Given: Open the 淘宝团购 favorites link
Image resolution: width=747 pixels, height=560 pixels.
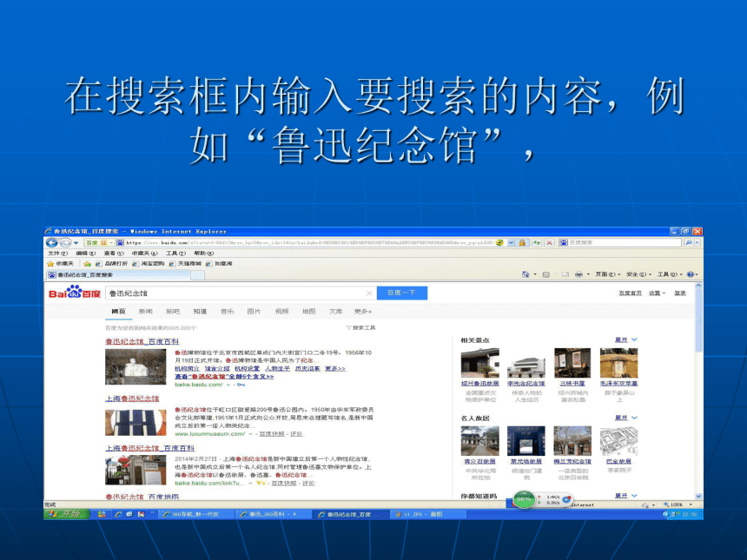Looking at the screenshot, I should pos(149,263).
